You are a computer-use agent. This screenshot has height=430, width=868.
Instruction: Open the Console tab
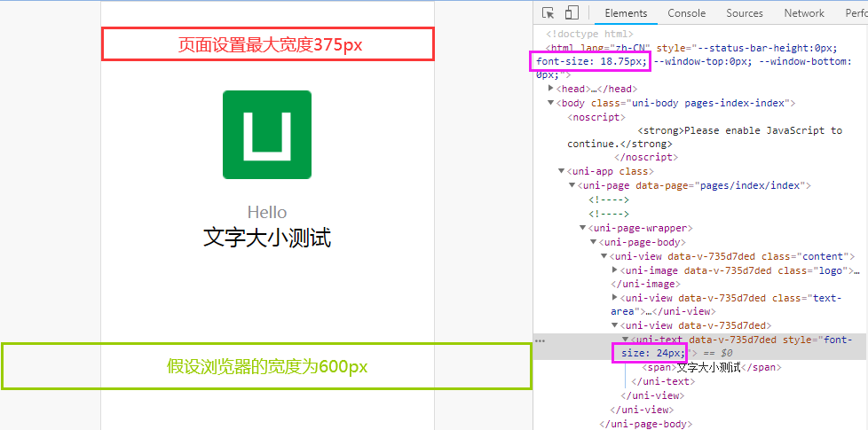686,13
